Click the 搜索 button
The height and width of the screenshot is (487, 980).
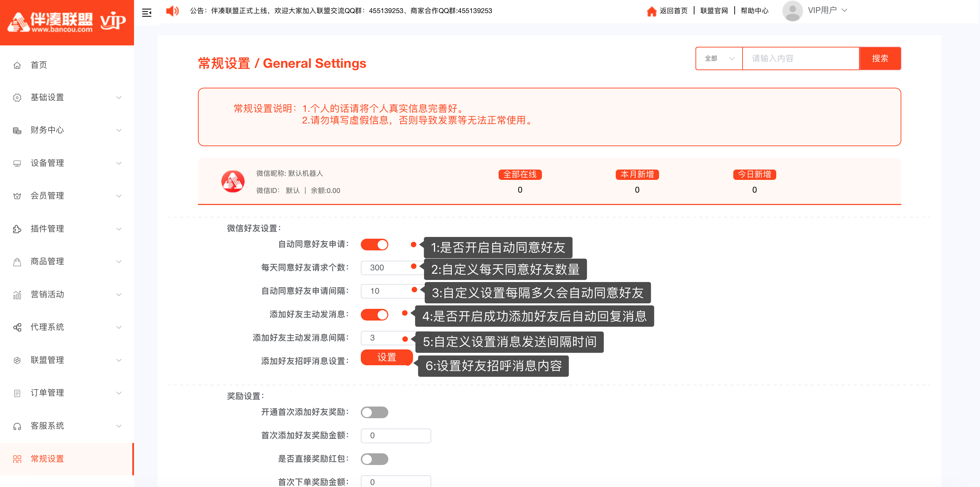tap(880, 58)
